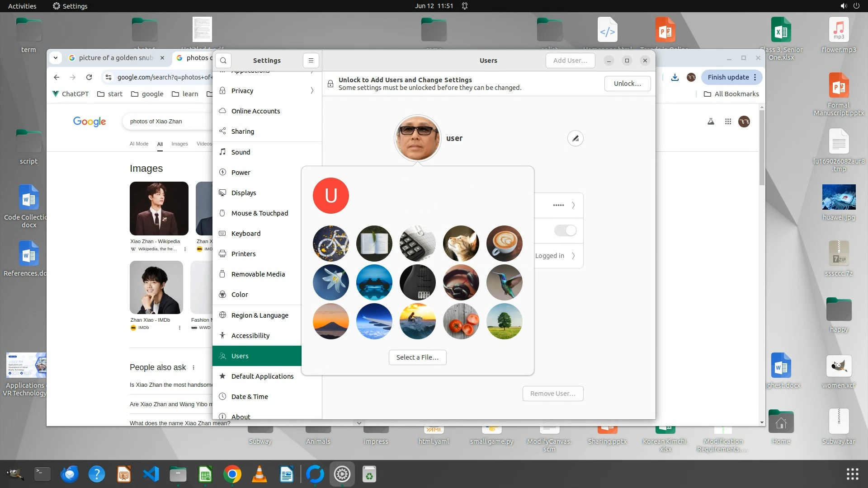Open the Settings hamburger menu
The width and height of the screenshot is (868, 488).
pos(311,61)
